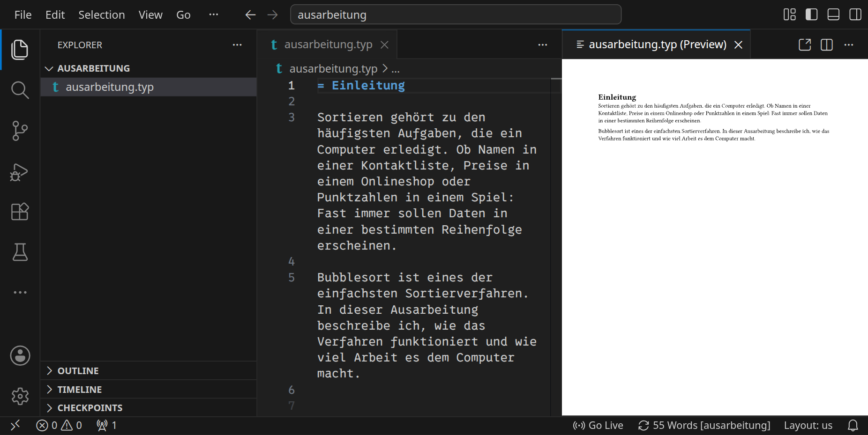Click the Layout: us status item
The width and height of the screenshot is (868, 435).
point(808,425)
